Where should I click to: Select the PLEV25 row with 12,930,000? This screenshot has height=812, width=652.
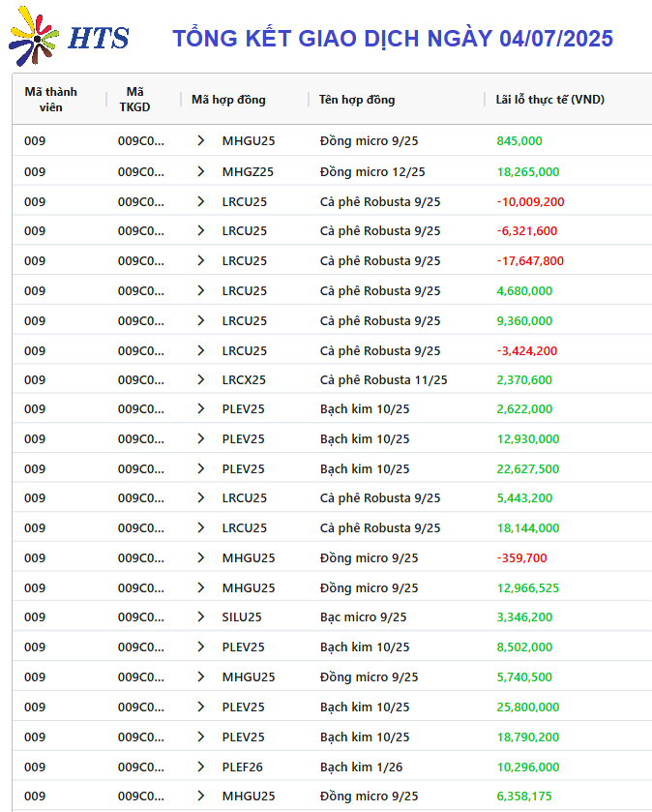coord(331,438)
